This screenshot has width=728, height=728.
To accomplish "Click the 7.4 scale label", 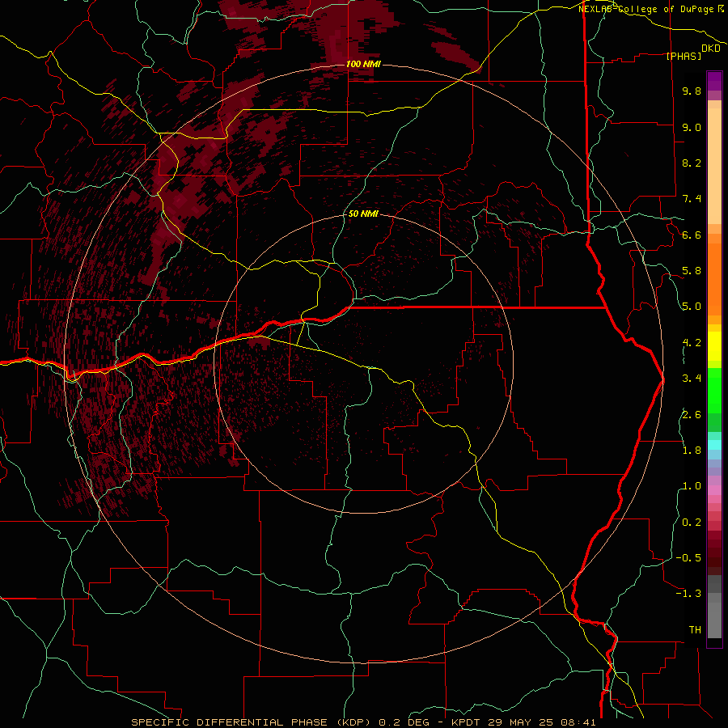I will coord(692,199).
